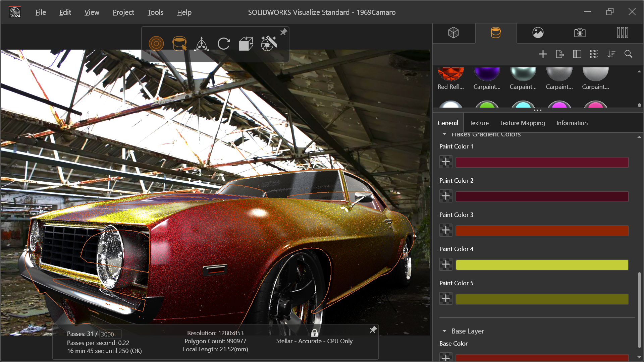Open the sort order dropdown icon
This screenshot has height=362, width=644.
tap(611, 54)
